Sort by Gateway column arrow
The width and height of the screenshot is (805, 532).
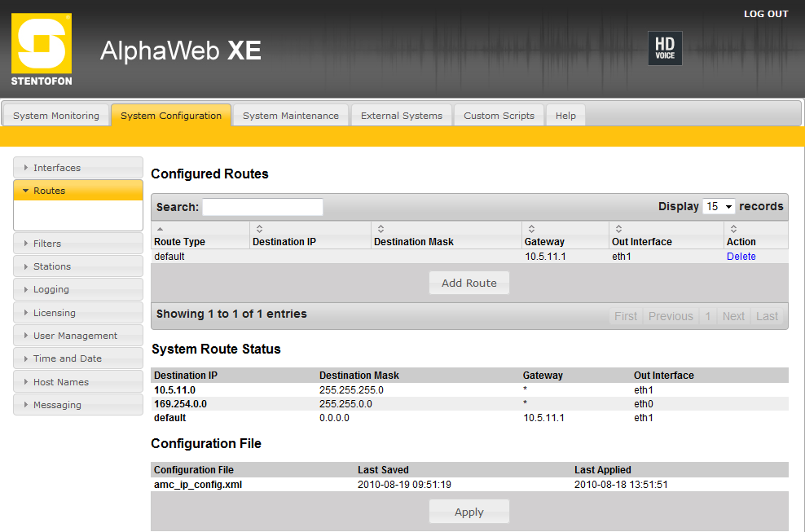tap(531, 229)
